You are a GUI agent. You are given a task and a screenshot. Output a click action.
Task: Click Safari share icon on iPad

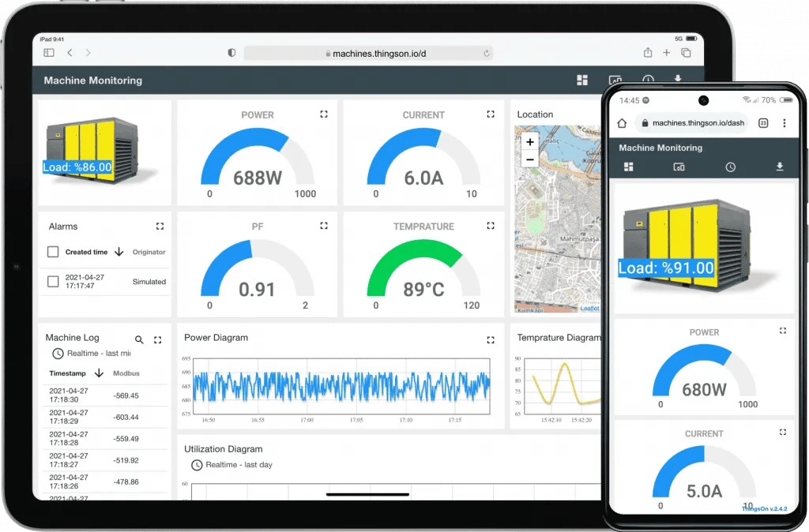click(648, 53)
